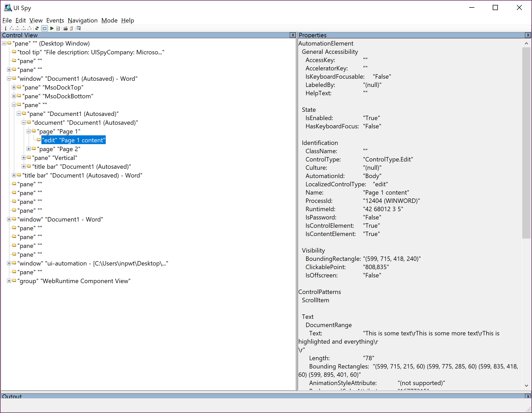Viewport: 532px width, 413px height.
Task: Expand the WebRuntime Component View group
Action: tap(9, 281)
